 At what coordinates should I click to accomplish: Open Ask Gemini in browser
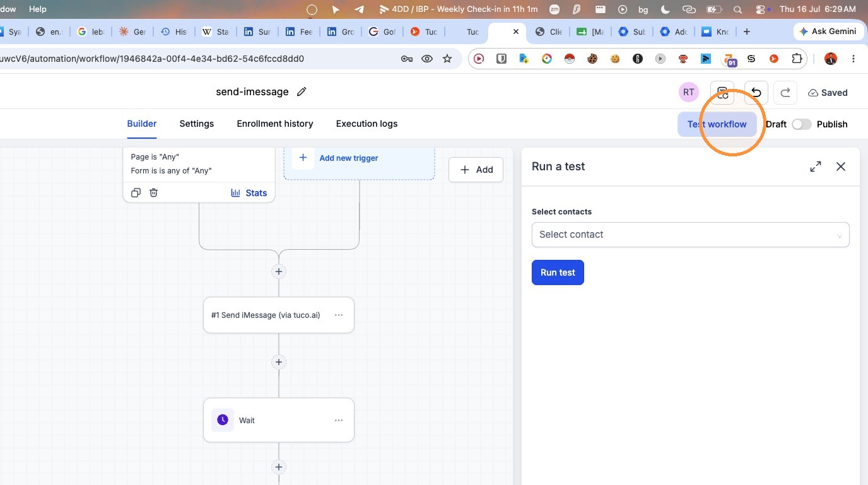828,32
